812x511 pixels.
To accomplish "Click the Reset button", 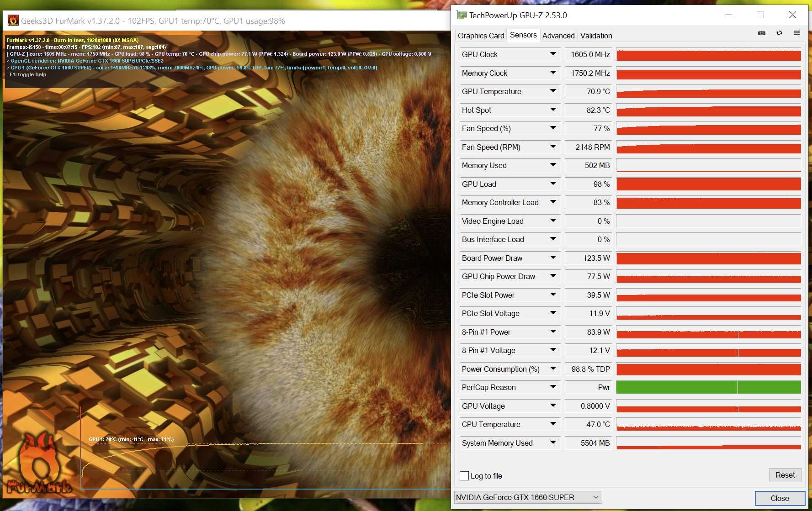I will pyautogui.click(x=785, y=475).
